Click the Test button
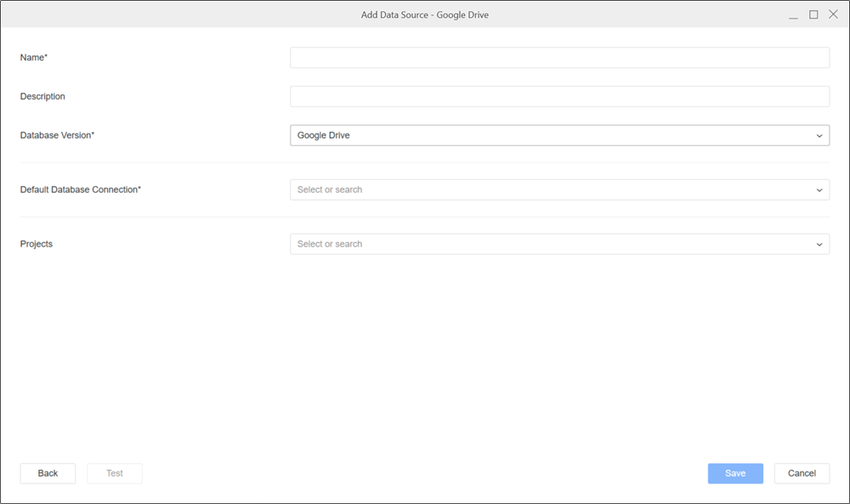The image size is (850, 504). pos(115,473)
